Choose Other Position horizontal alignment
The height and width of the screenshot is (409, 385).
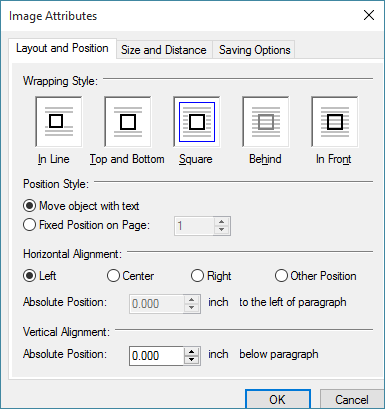[281, 276]
